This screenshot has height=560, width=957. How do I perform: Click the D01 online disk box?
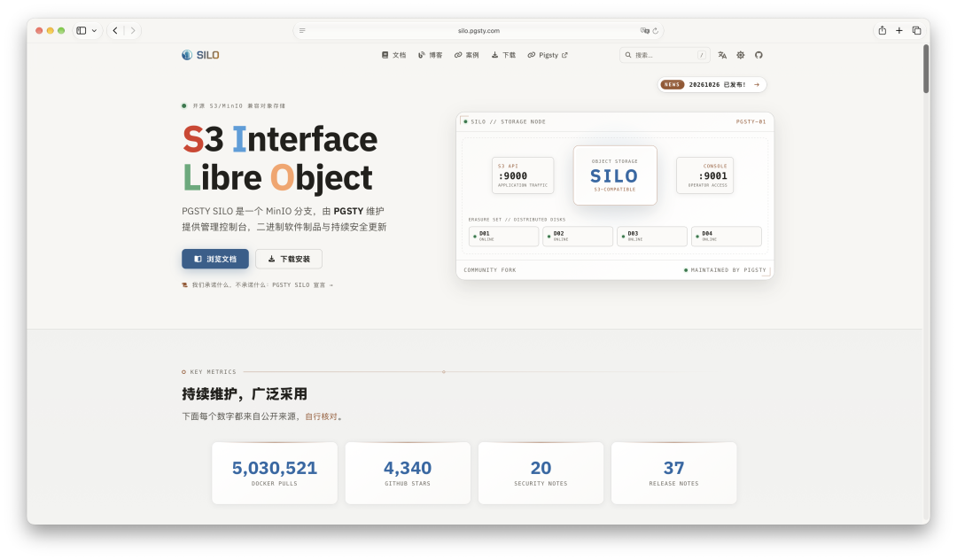(x=503, y=236)
